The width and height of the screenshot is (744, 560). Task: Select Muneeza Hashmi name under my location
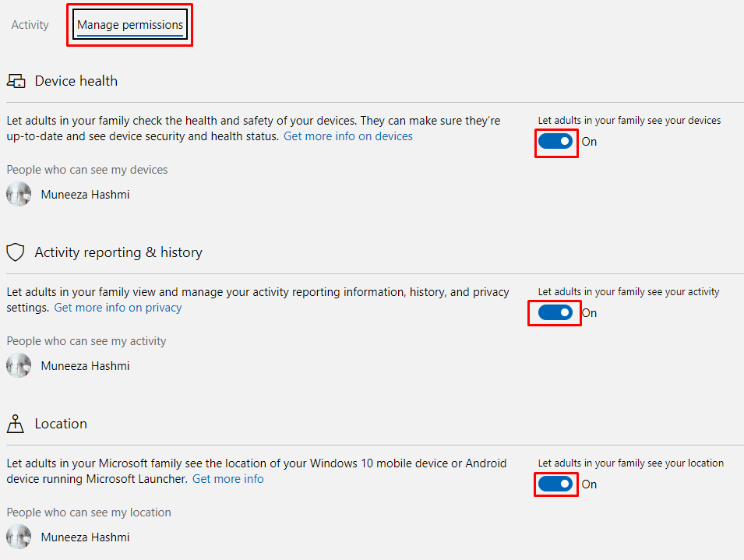[86, 537]
